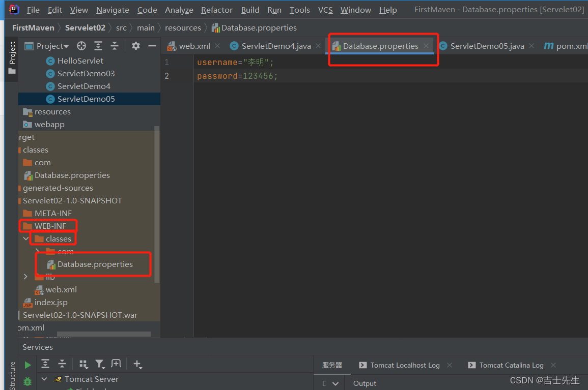This screenshot has height=390, width=588.
Task: Click the IntelliJ IDEA application logo
Action: coord(14,9)
